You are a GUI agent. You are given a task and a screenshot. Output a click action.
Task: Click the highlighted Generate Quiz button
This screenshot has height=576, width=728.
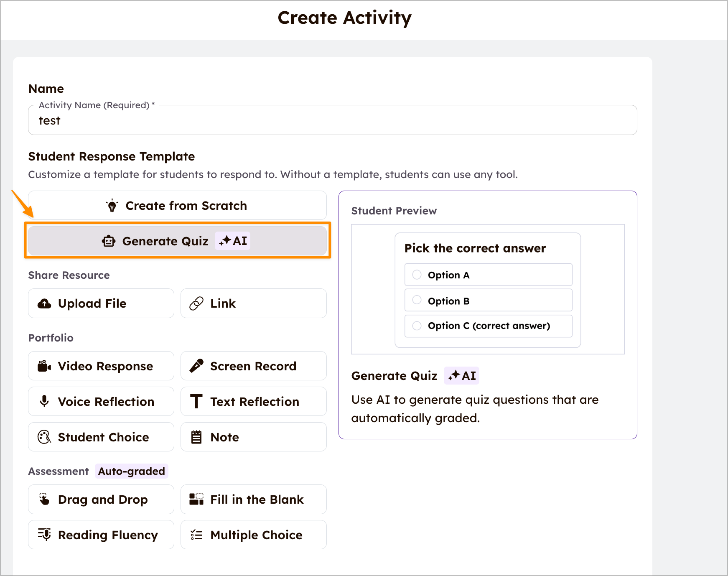[x=177, y=241]
